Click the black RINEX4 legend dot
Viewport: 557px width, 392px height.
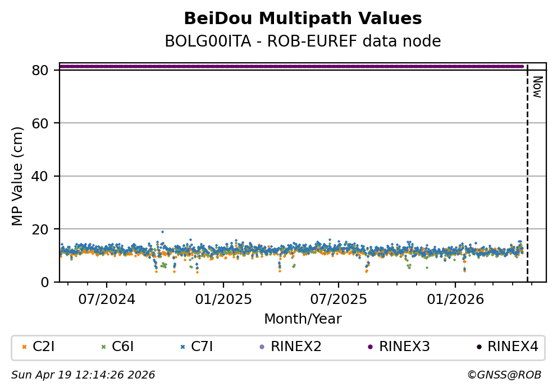[x=478, y=347]
